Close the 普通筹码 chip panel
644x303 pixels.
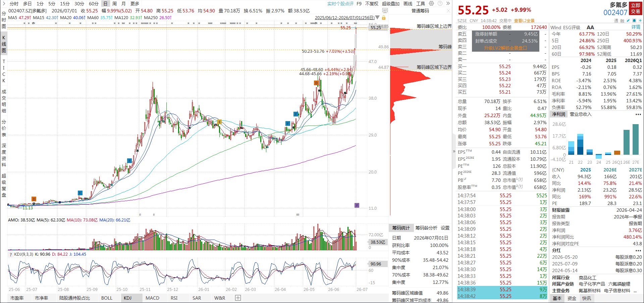448,11
